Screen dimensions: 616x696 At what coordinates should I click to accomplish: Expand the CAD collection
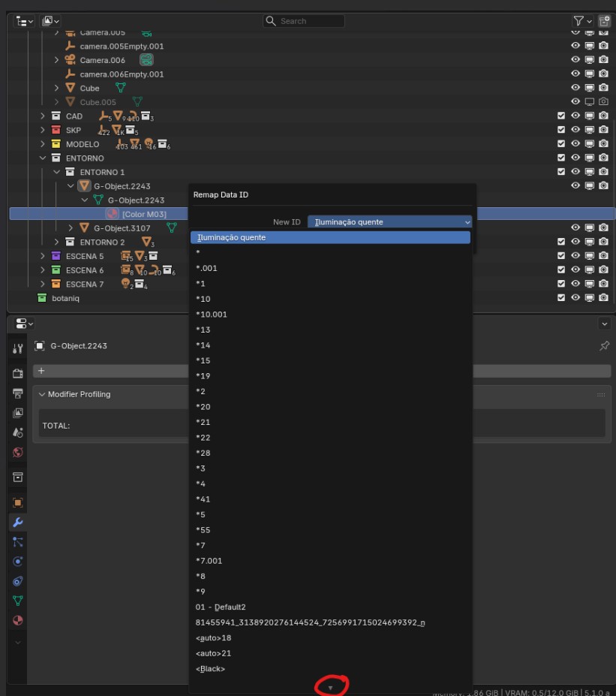(x=43, y=116)
